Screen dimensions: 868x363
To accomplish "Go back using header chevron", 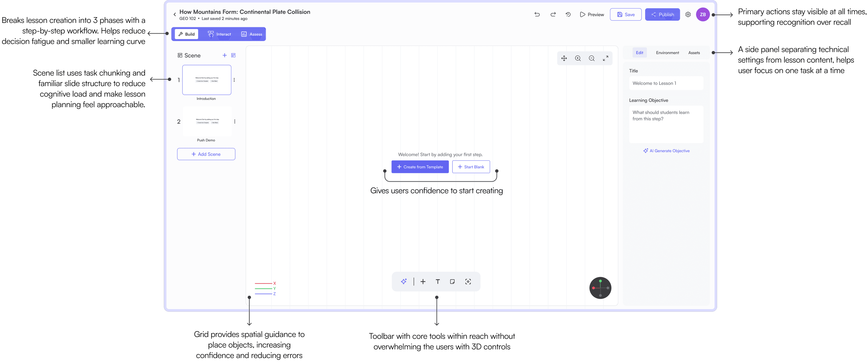I will click(175, 14).
